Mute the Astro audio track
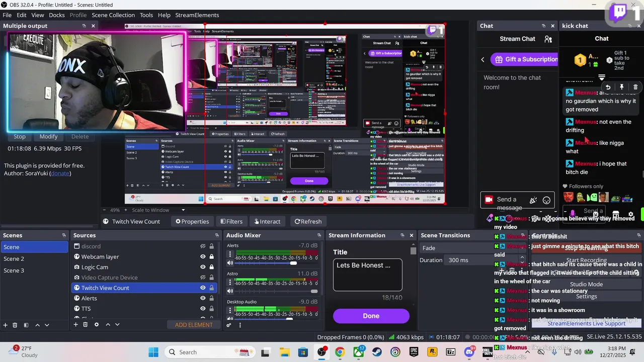The image size is (644, 362). tap(230, 291)
